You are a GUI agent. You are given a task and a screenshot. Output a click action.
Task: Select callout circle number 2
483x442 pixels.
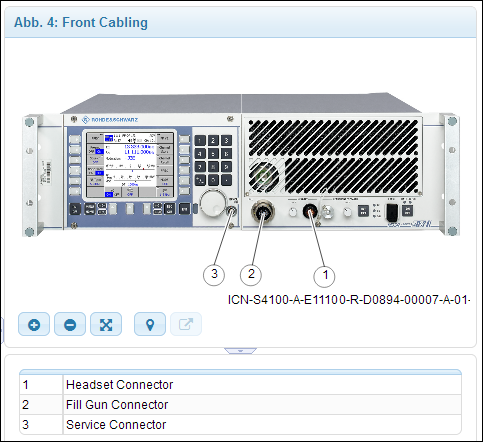251,274
